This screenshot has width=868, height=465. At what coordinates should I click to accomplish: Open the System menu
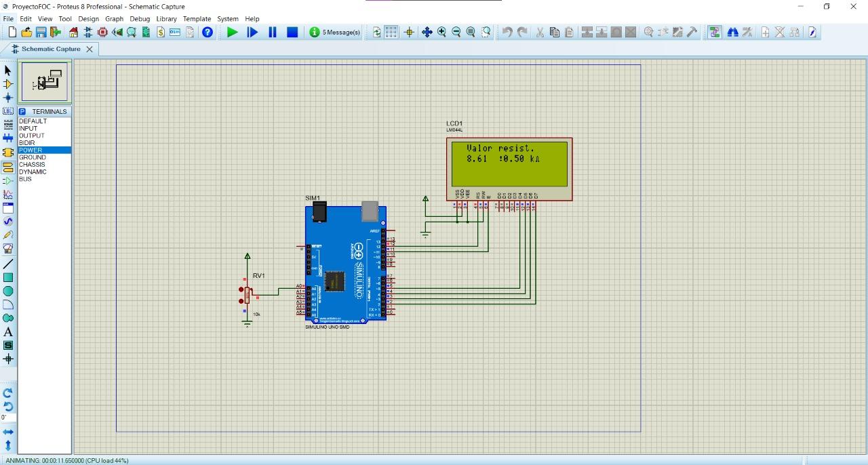pos(227,19)
